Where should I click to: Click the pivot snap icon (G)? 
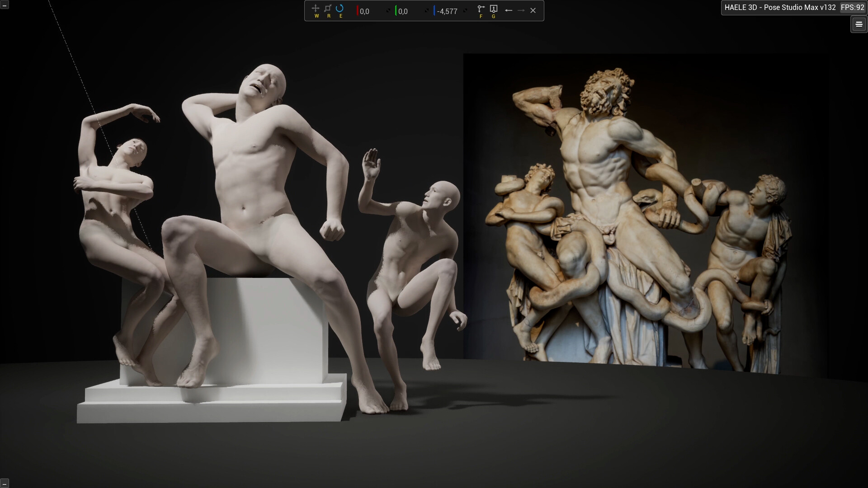494,9
